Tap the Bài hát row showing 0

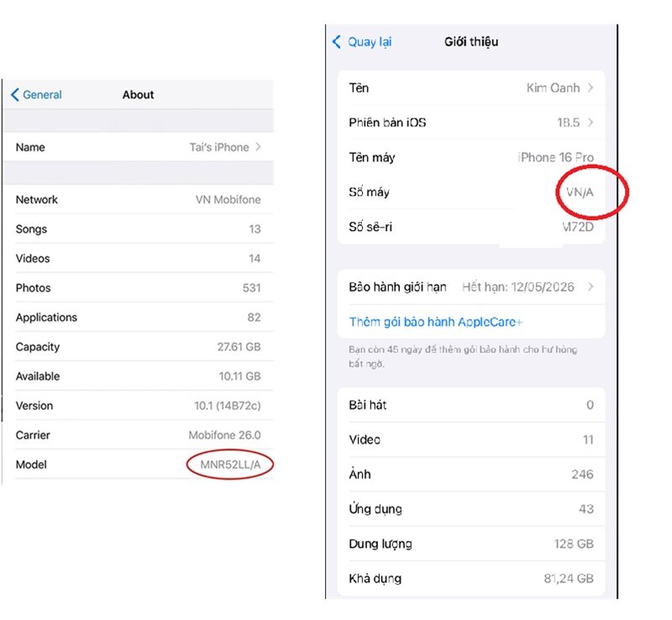tap(471, 405)
